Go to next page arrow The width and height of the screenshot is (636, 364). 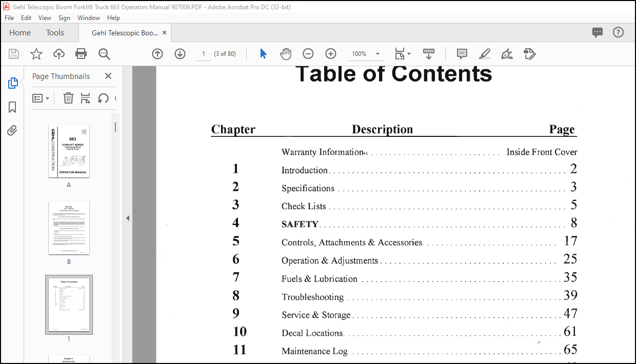180,54
